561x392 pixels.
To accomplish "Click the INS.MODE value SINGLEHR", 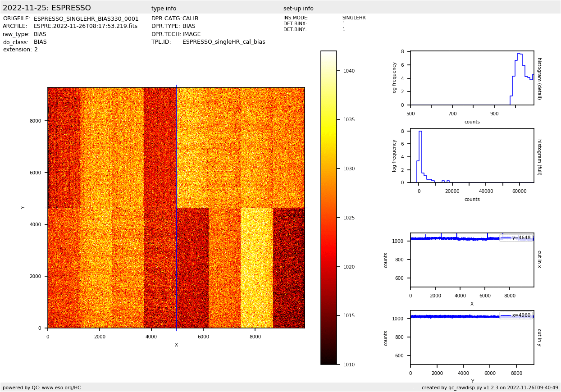I will [354, 18].
